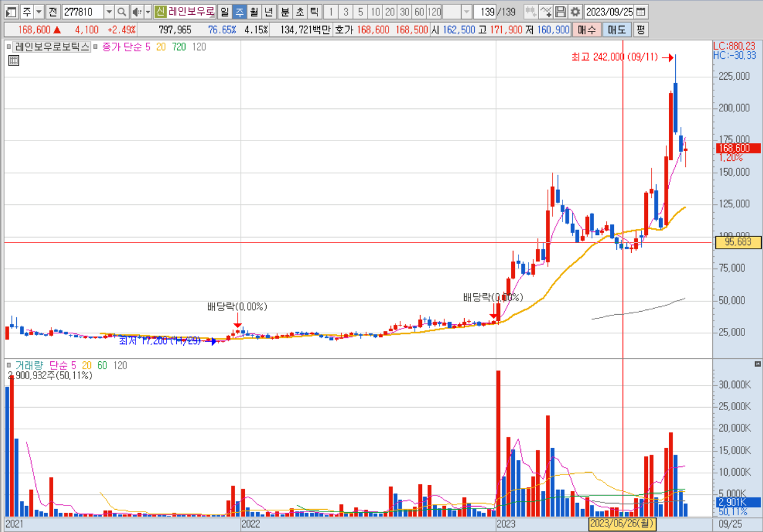The width and height of the screenshot is (763, 532).
Task: Click the 평 button
Action: tap(640, 30)
